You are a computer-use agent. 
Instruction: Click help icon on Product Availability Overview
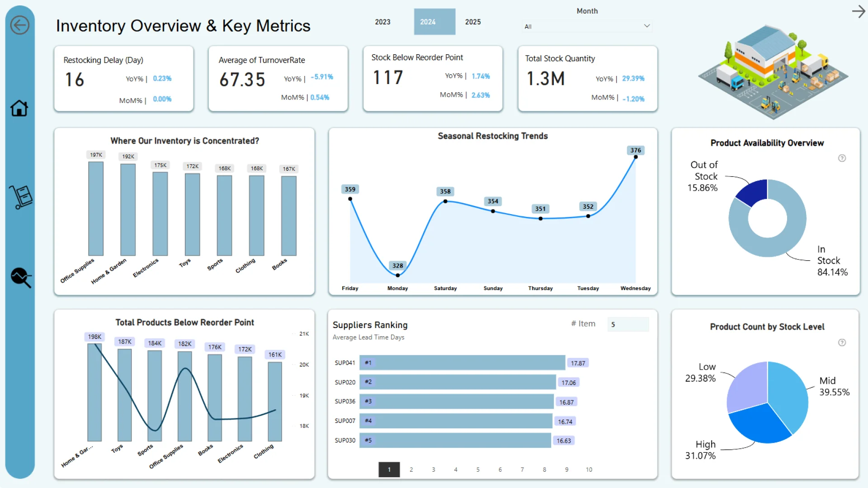coord(842,158)
